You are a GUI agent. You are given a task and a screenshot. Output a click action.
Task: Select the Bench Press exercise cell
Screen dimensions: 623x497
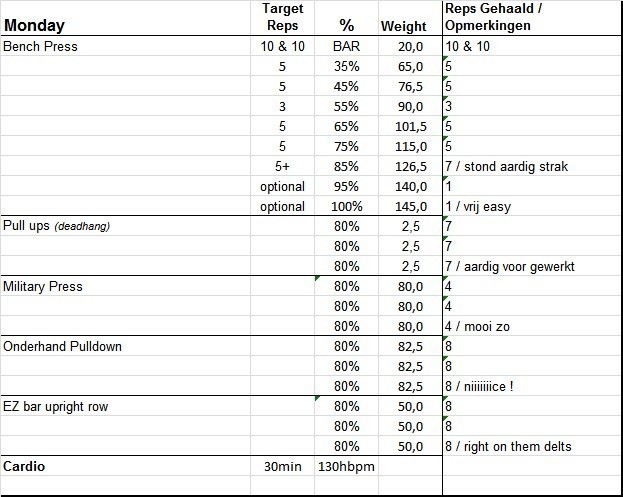click(41, 46)
